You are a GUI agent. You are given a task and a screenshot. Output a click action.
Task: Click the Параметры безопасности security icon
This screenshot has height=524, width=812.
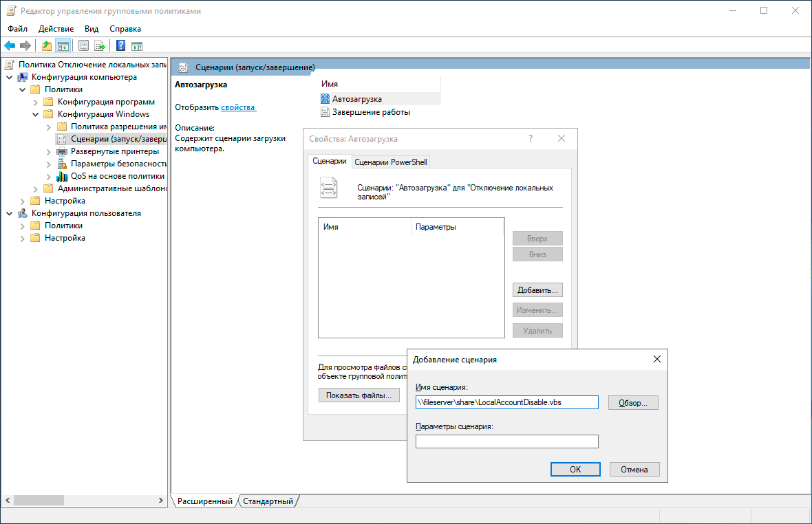[62, 164]
